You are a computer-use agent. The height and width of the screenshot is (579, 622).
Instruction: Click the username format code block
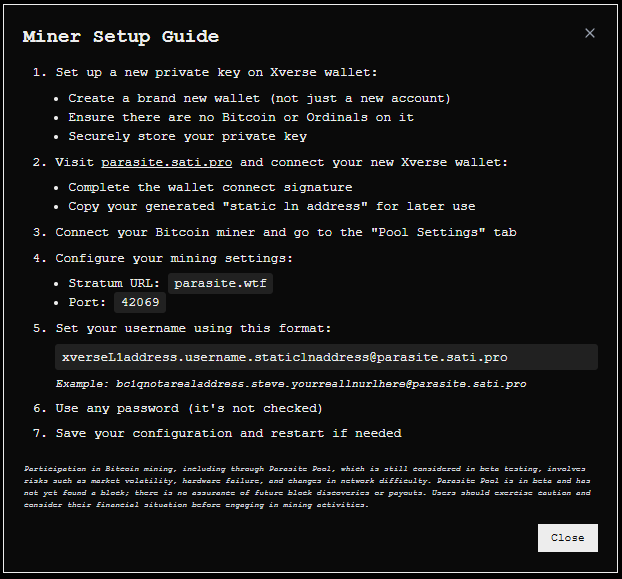[326, 357]
